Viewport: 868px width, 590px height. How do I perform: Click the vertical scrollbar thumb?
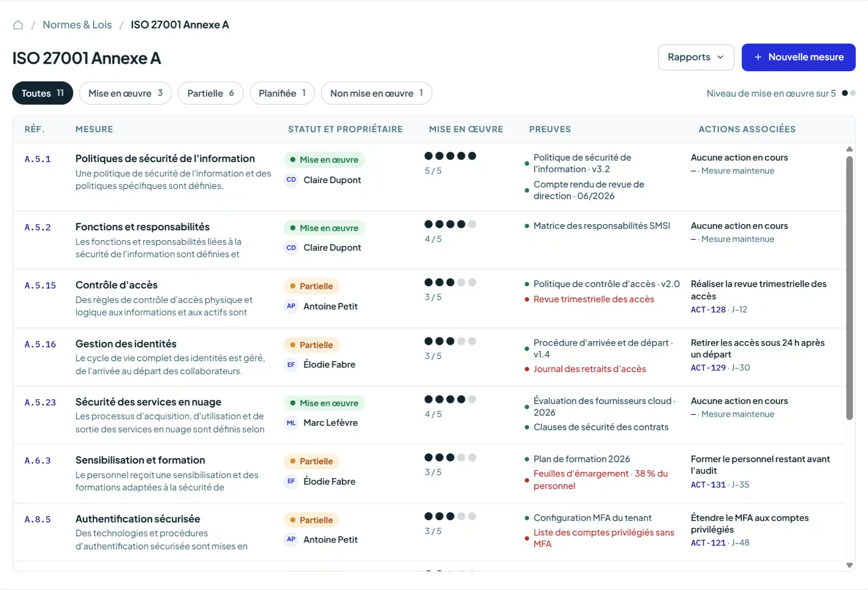(x=849, y=288)
